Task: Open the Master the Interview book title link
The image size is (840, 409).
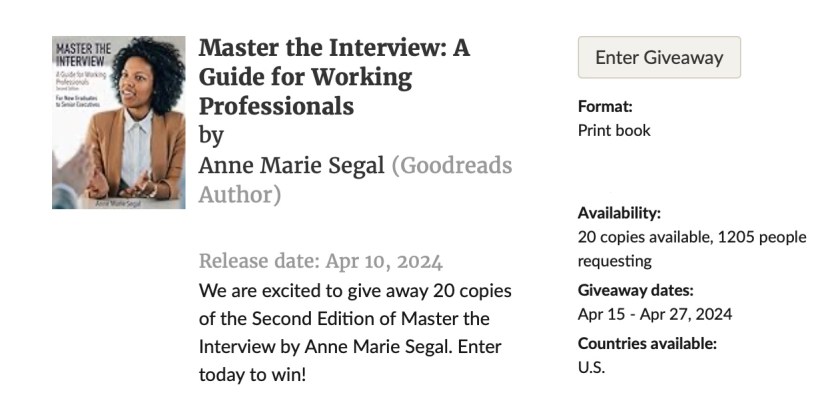Action: pos(334,76)
